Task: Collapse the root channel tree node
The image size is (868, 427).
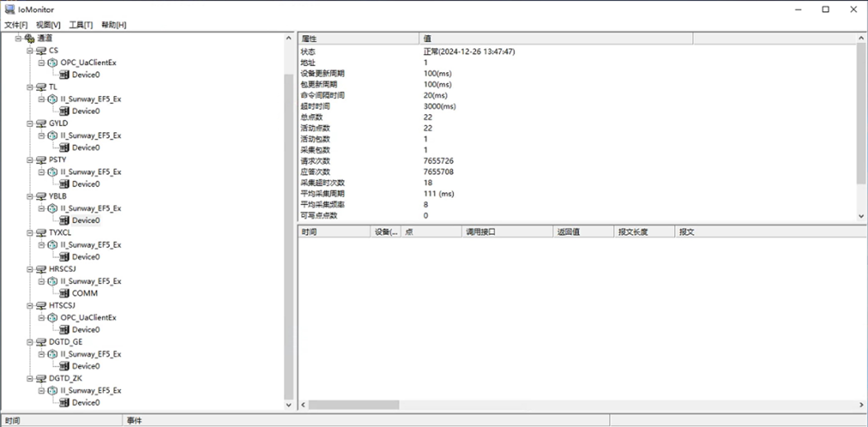Action: point(18,38)
